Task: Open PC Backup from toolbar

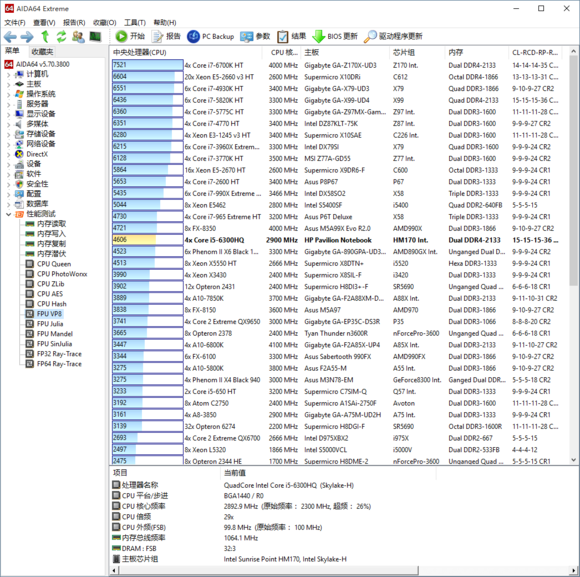Action: coord(210,36)
